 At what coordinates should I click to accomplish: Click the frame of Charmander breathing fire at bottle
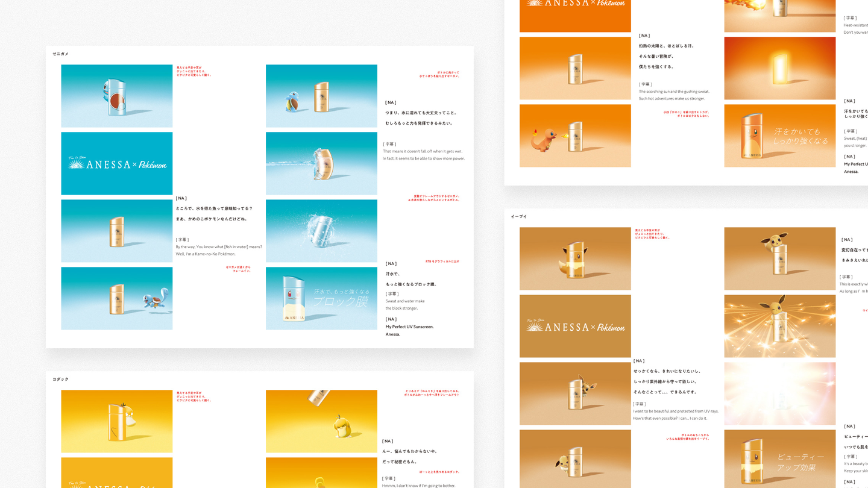(575, 136)
